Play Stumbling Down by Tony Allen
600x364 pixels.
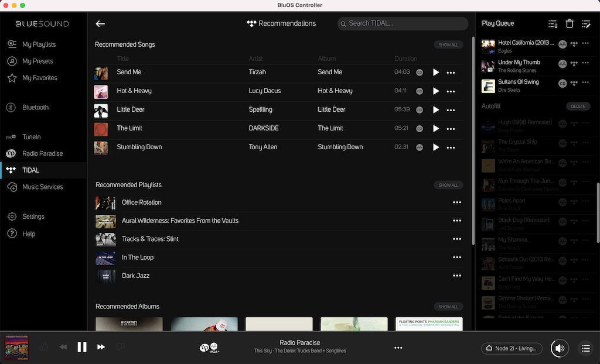(x=435, y=147)
